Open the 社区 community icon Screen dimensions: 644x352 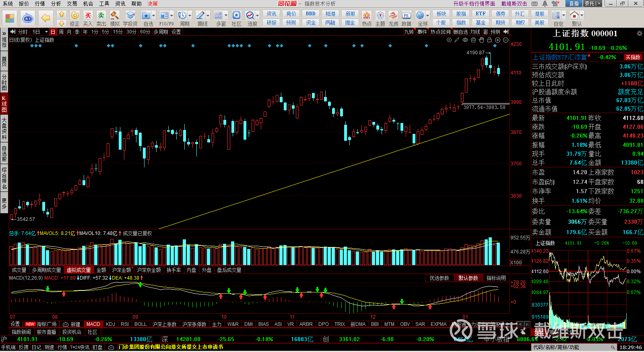[x=237, y=15]
